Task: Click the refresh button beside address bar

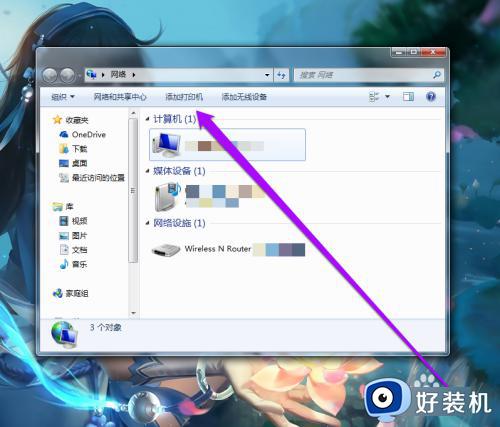Action: pos(281,75)
